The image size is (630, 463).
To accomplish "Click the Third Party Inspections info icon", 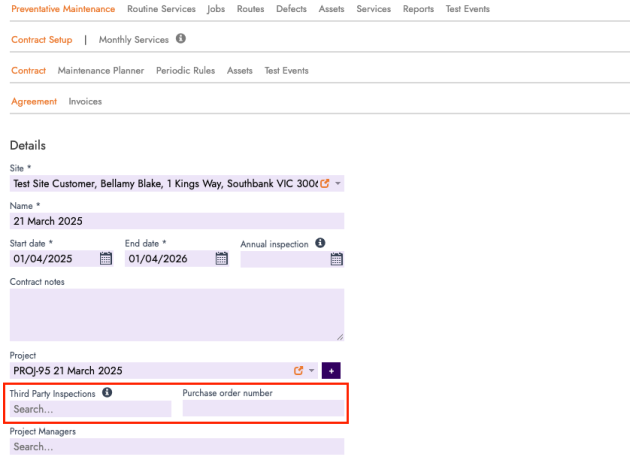I will [x=107, y=393].
